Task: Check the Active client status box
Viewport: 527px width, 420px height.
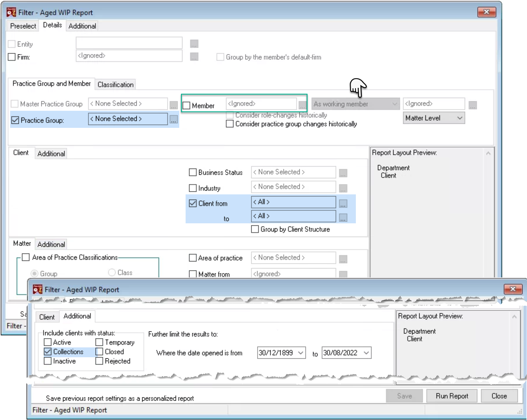Action: point(48,342)
